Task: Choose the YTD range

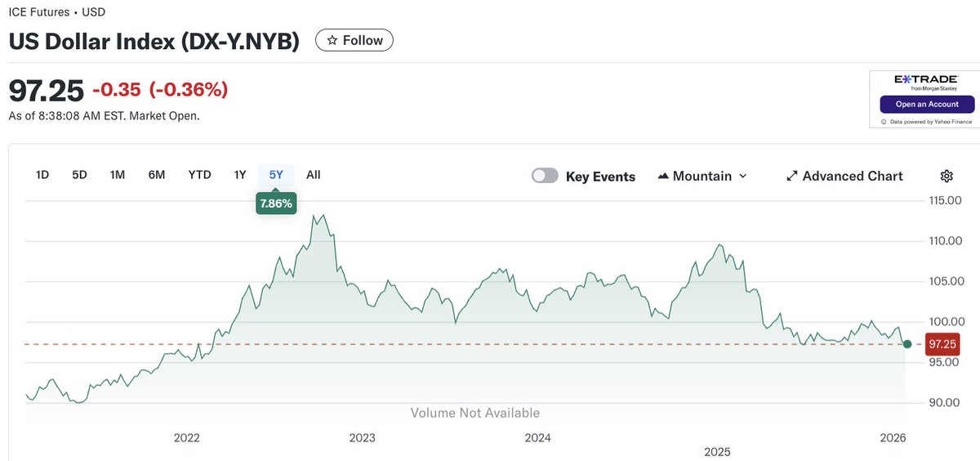Action: pyautogui.click(x=199, y=174)
